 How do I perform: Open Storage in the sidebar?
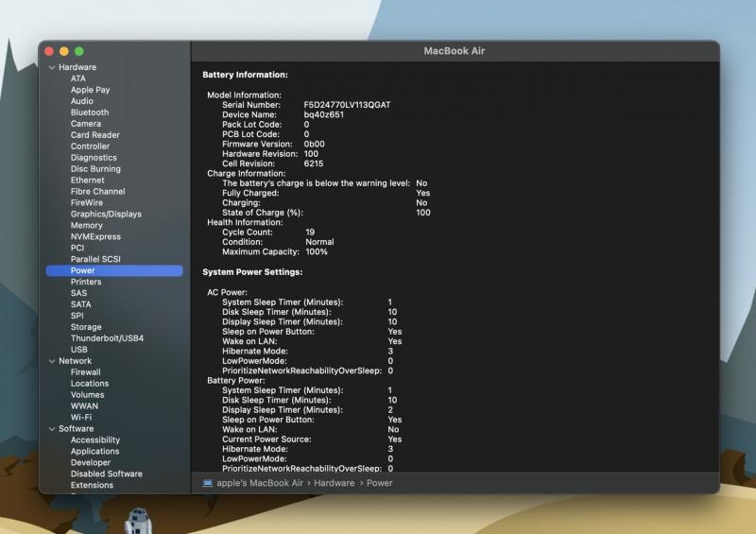tap(86, 327)
